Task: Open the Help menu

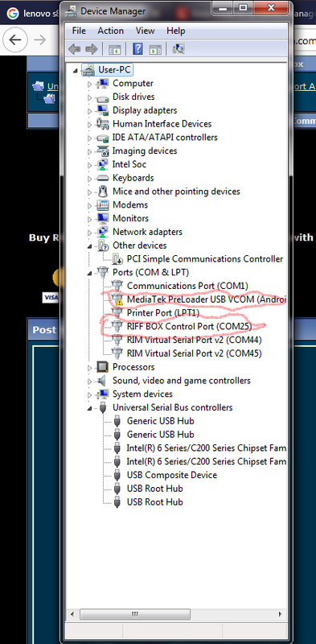Action: point(175,31)
